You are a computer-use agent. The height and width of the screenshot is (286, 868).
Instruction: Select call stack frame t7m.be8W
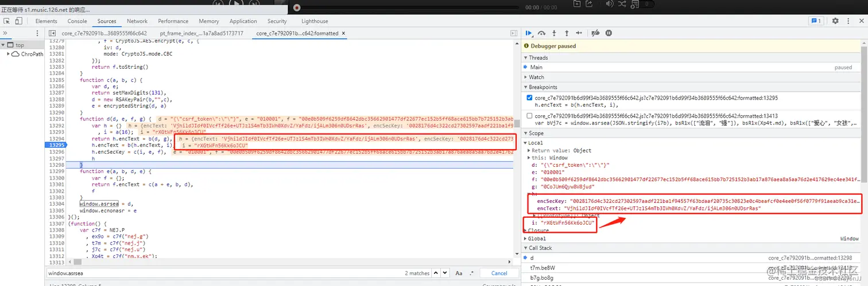694,268
